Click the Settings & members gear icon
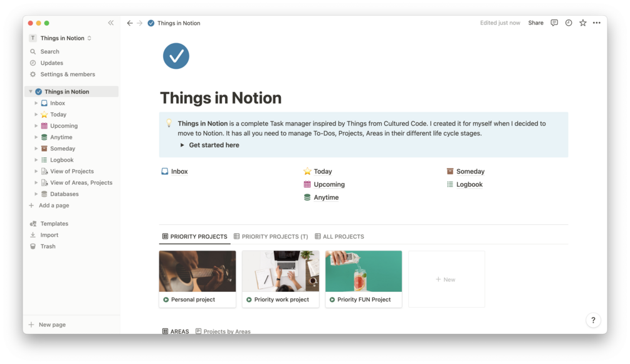This screenshot has height=364, width=630. pyautogui.click(x=33, y=75)
